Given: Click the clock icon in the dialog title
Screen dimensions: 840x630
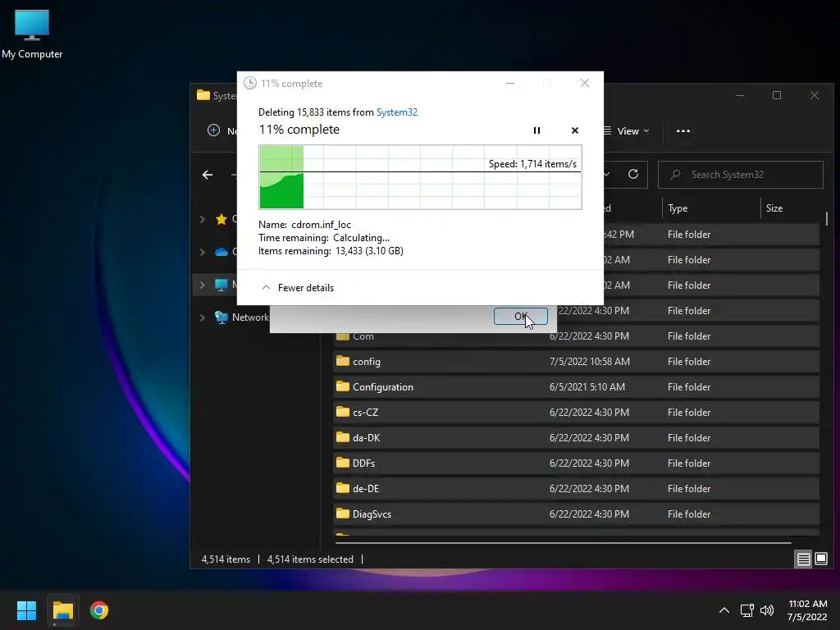Looking at the screenshot, I should click(250, 83).
